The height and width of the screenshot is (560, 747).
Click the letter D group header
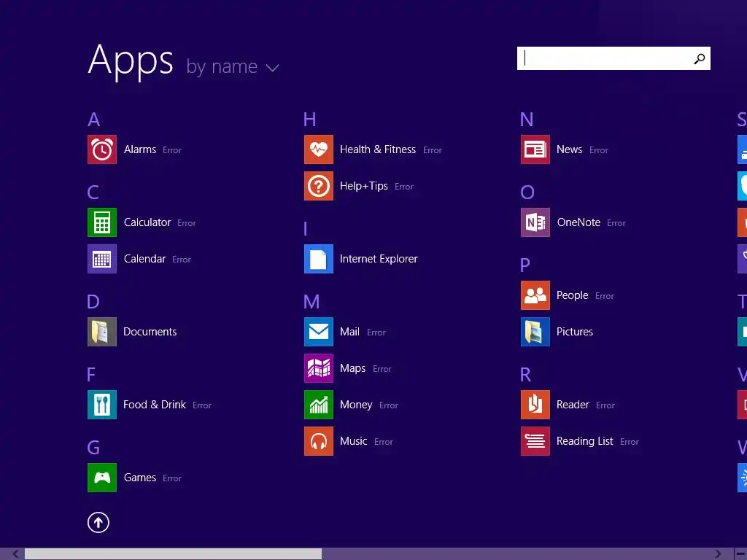(x=93, y=302)
